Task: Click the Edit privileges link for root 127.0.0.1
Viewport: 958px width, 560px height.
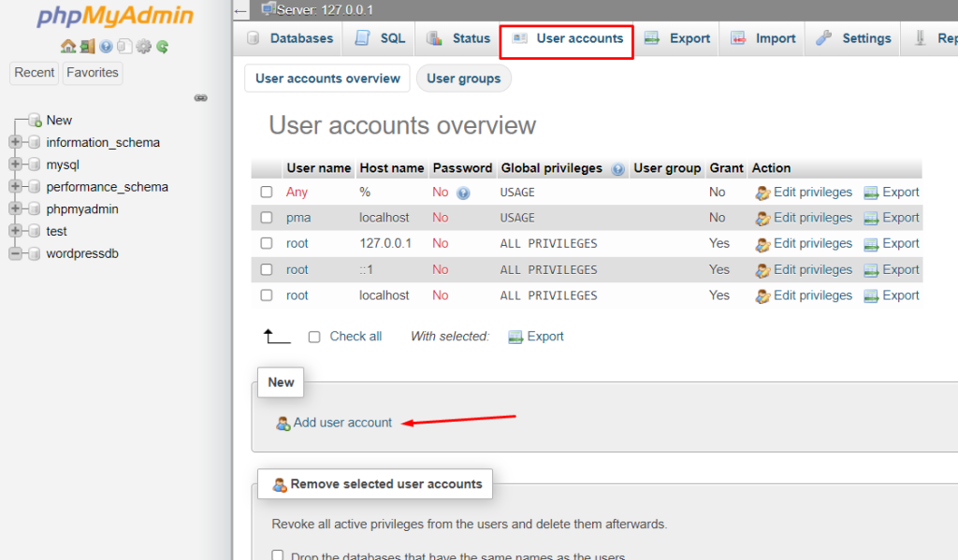Action: [x=813, y=244]
